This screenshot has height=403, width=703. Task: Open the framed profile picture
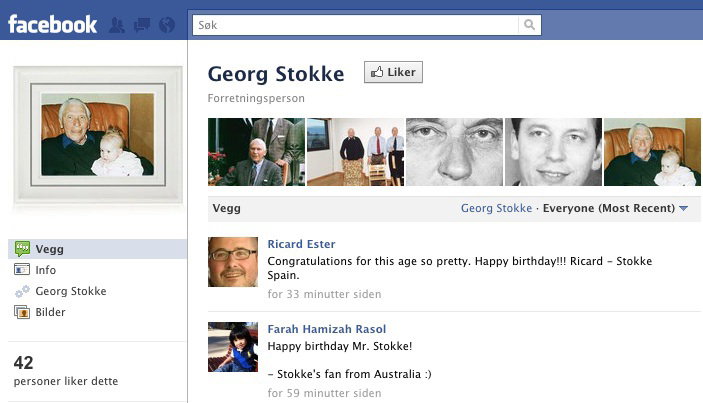(98, 134)
